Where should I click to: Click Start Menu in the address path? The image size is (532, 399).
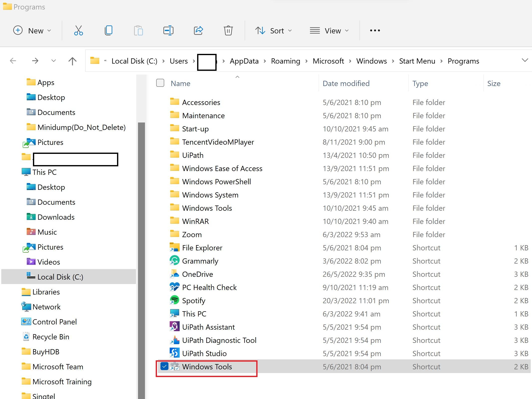point(417,61)
